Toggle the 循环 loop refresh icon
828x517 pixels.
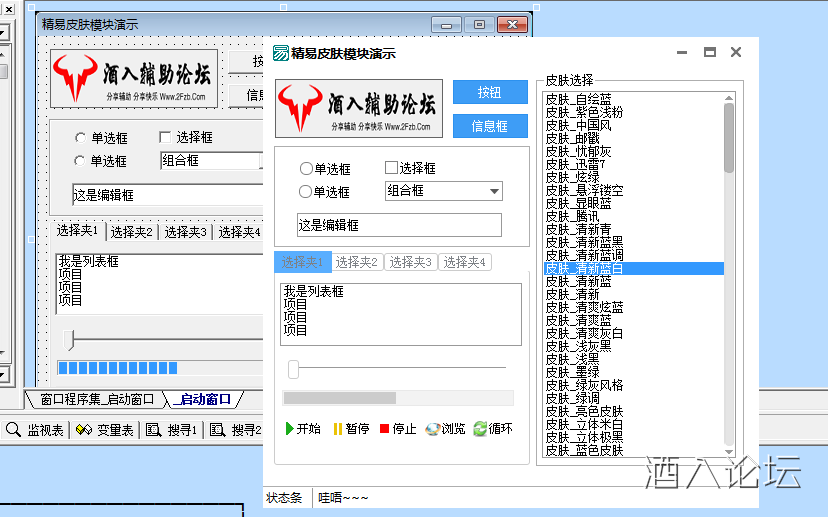tap(480, 429)
